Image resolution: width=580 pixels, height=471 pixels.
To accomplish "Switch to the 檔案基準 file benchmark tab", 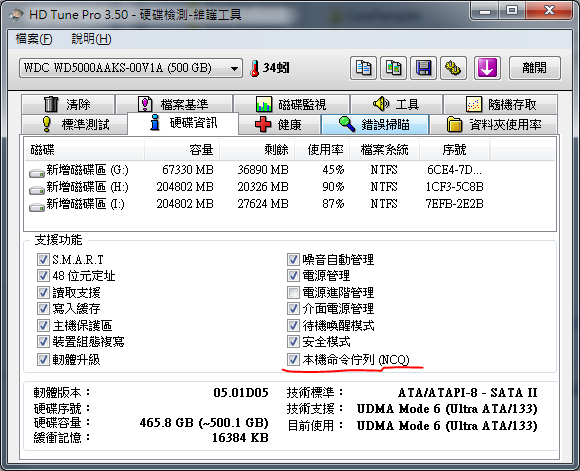I will pyautogui.click(x=174, y=104).
